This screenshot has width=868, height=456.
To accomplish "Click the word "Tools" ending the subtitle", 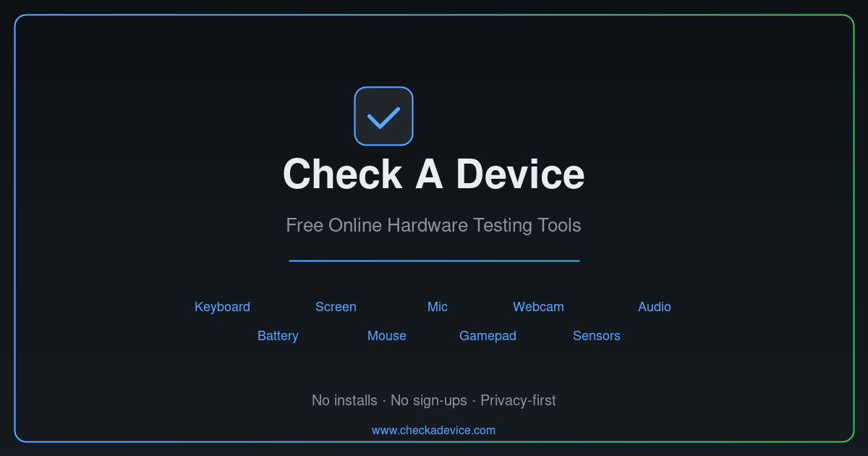I will point(559,225).
